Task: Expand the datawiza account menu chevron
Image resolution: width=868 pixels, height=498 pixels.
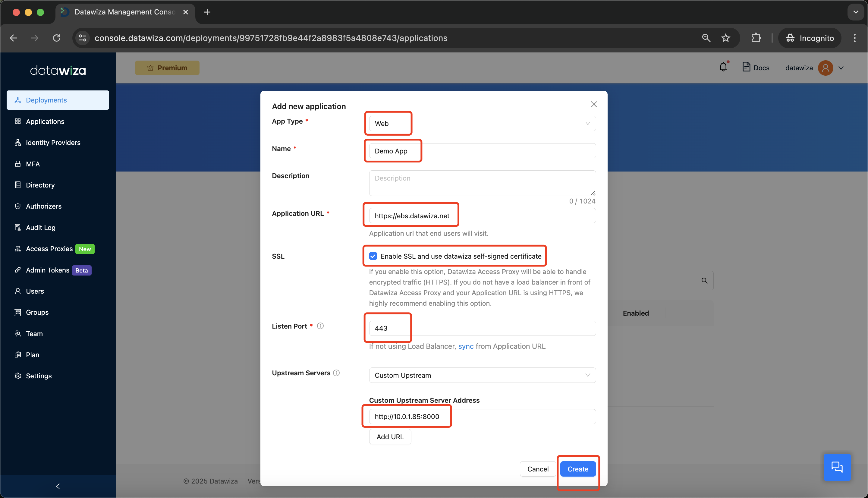Action: tap(841, 68)
